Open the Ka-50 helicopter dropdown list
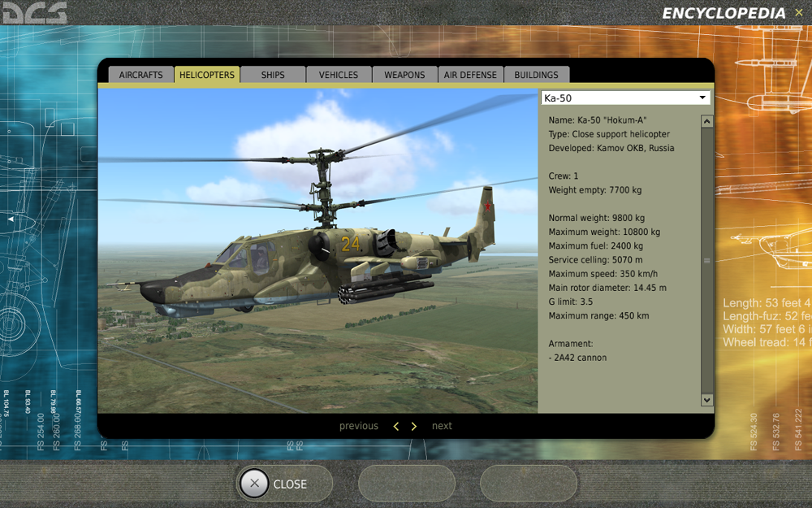The height and width of the screenshot is (508, 812). [625, 98]
